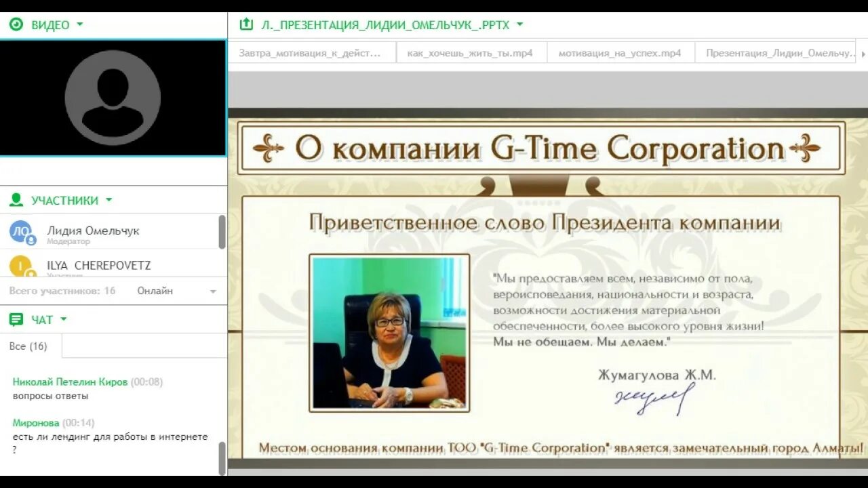Expand the Участники panel dropdown arrow
The image size is (868, 488).
pos(108,200)
